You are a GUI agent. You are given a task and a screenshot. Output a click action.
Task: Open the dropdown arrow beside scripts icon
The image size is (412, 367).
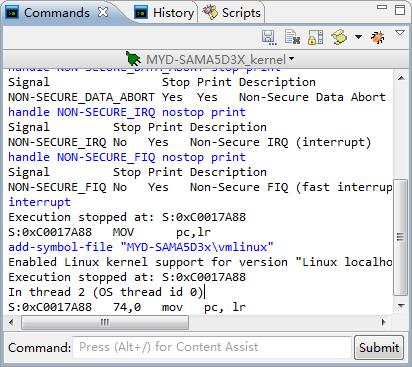(358, 37)
